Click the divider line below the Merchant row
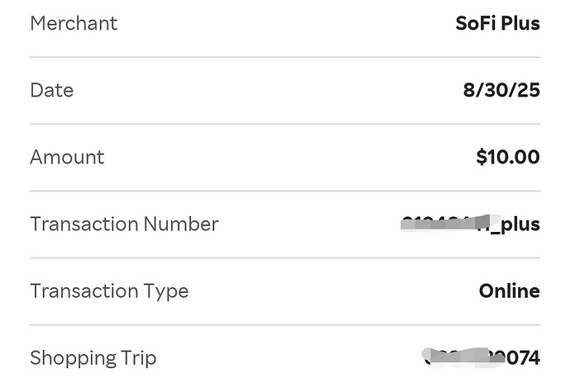The width and height of the screenshot is (570, 392). point(285,57)
